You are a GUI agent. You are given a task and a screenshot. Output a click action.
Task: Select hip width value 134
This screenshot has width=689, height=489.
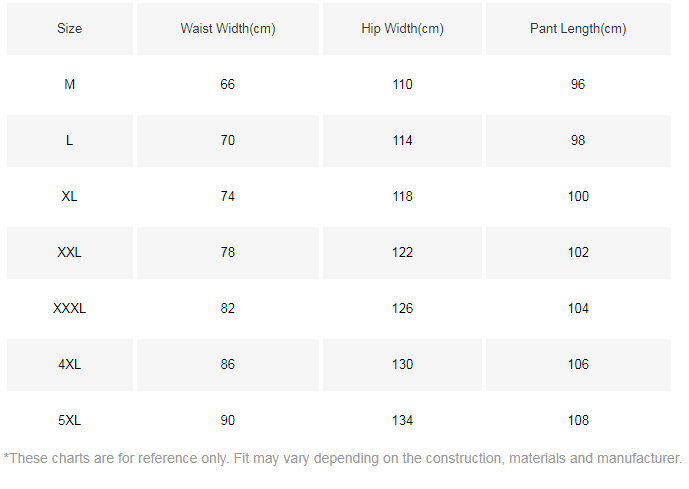pyautogui.click(x=402, y=421)
